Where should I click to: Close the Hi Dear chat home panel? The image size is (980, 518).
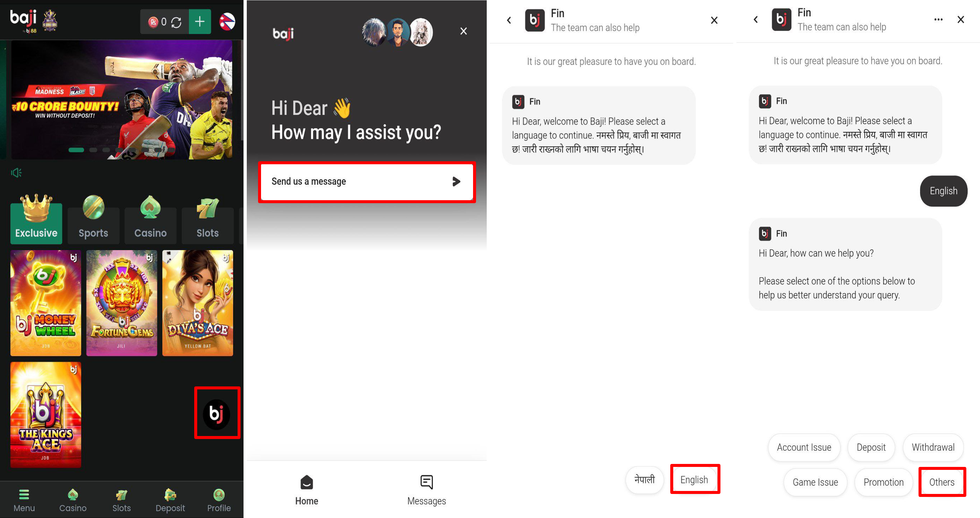click(x=463, y=31)
